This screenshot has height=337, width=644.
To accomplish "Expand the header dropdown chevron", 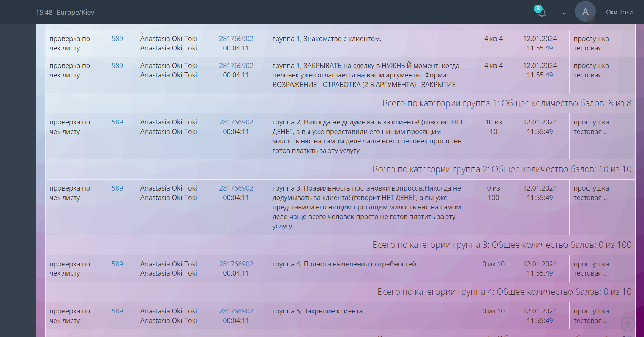I will 564,13.
